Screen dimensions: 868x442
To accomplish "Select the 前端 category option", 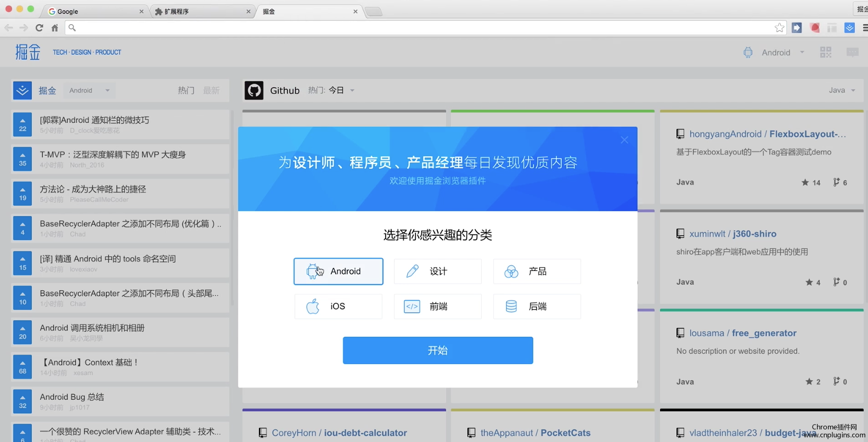I will click(437, 307).
